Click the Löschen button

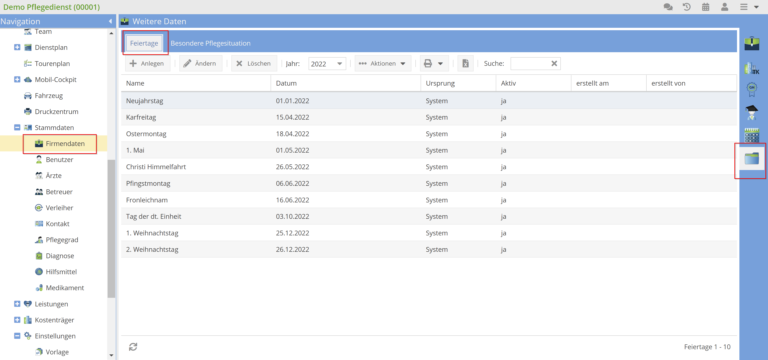point(254,64)
